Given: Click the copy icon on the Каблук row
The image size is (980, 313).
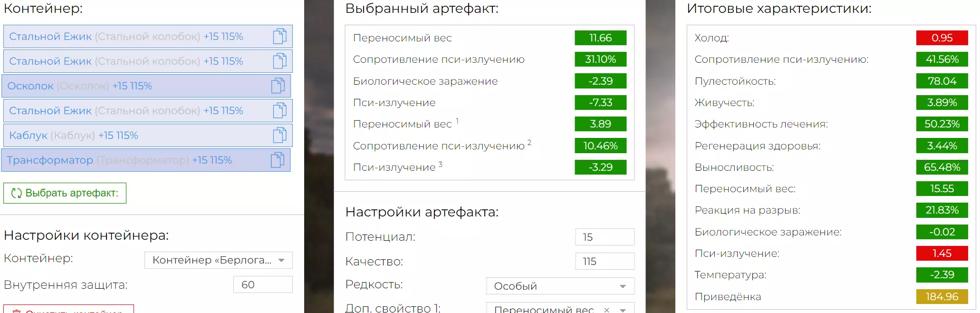Looking at the screenshot, I should click(280, 136).
